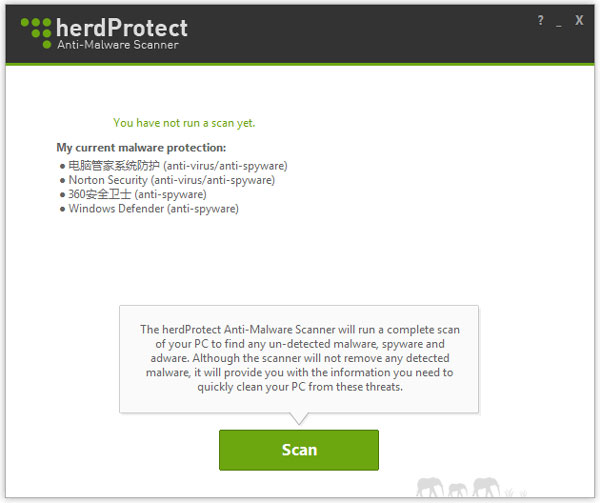Click the 'You have not run a scan yet' message
Screen dimensions: 600x503
pos(184,123)
